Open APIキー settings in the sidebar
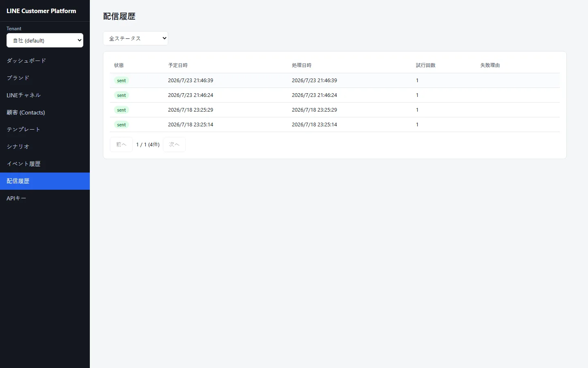The width and height of the screenshot is (588, 368). [x=45, y=198]
